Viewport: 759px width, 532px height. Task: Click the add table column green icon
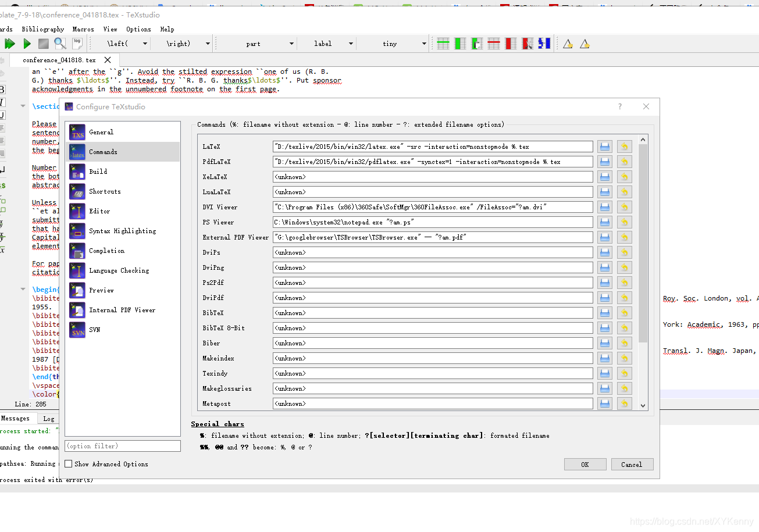click(x=460, y=44)
